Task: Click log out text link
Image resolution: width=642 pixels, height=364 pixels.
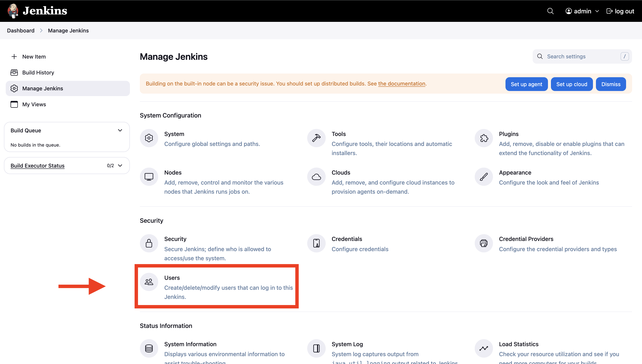Action: pos(624,11)
